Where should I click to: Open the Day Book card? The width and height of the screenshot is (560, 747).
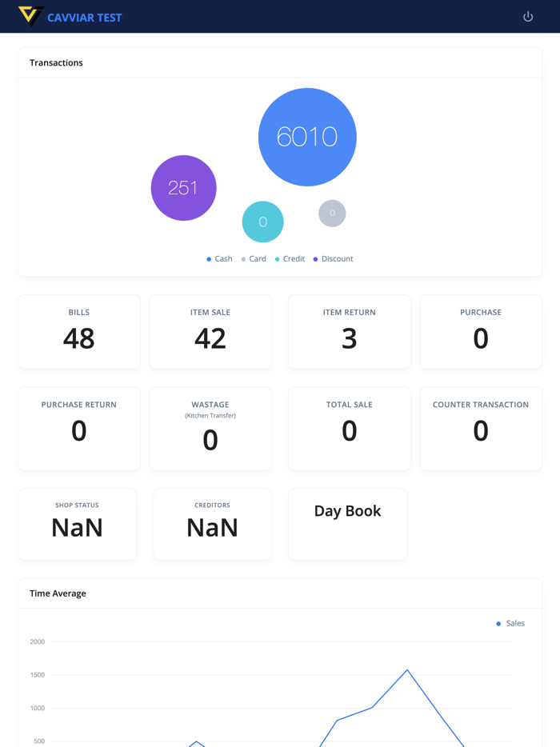(x=348, y=524)
